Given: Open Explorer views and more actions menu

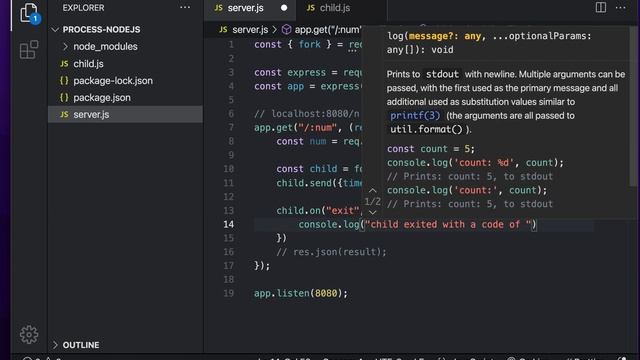Looking at the screenshot, I should (x=185, y=7).
